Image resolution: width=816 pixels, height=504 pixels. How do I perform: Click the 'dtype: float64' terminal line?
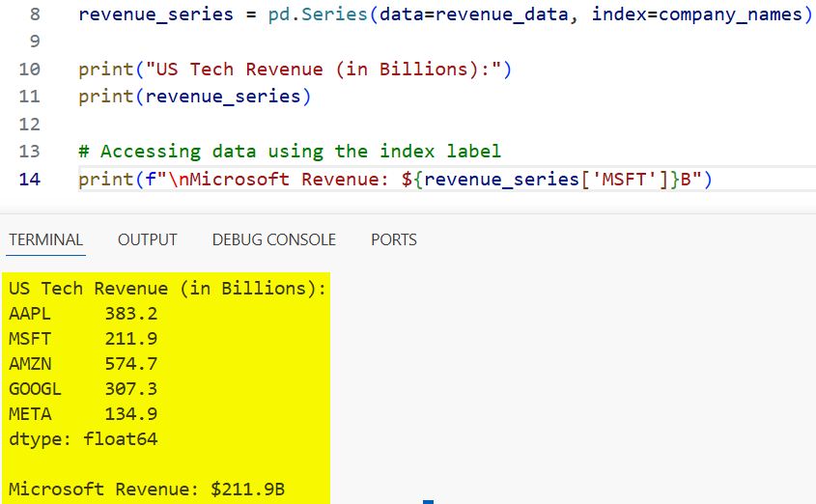point(83,439)
